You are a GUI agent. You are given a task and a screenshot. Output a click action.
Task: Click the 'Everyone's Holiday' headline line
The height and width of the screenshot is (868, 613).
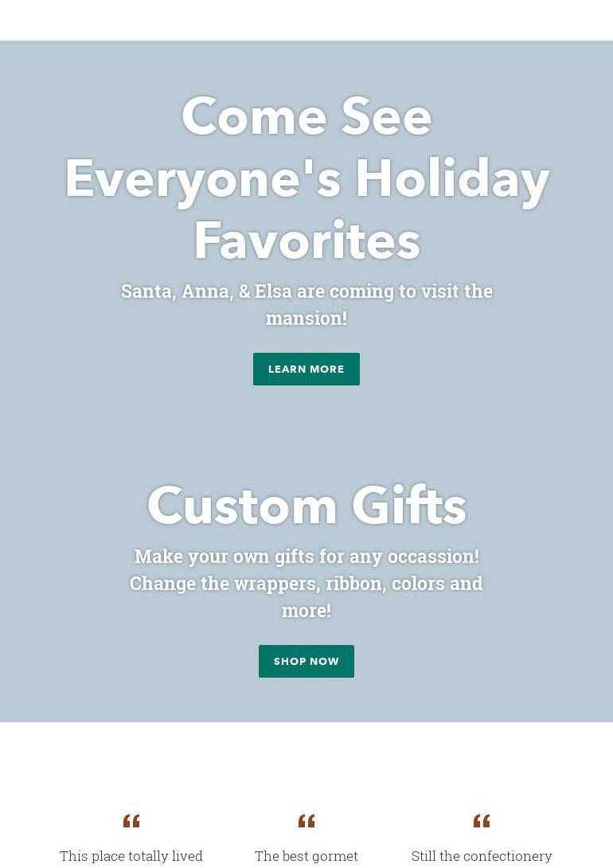coord(306,180)
